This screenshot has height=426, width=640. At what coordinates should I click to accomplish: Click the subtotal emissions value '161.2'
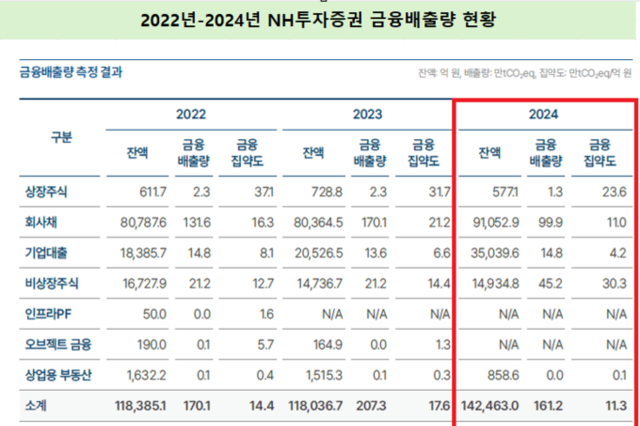click(x=548, y=406)
